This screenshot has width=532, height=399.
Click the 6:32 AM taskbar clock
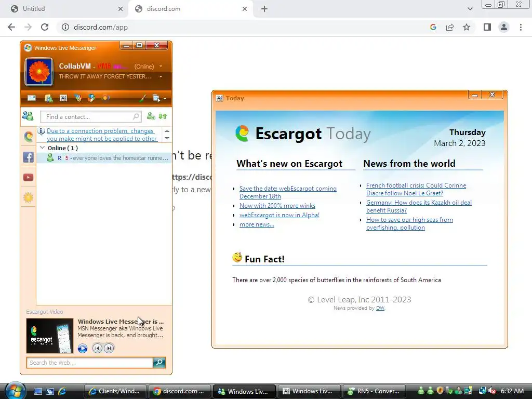(x=512, y=391)
